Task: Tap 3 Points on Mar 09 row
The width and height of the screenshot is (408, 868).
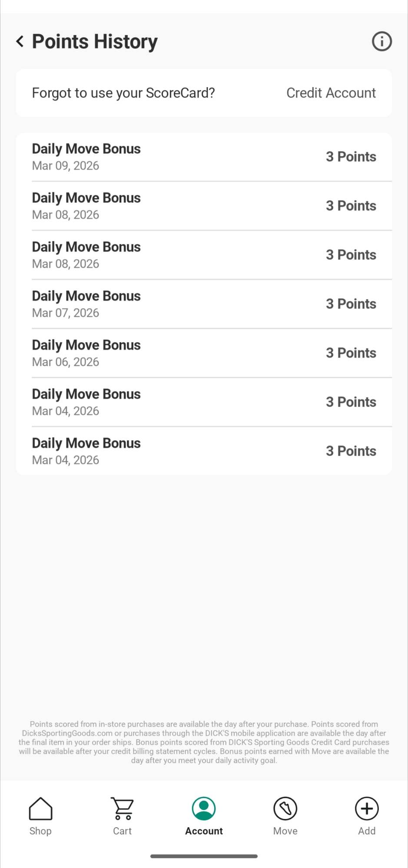Action: tap(351, 157)
